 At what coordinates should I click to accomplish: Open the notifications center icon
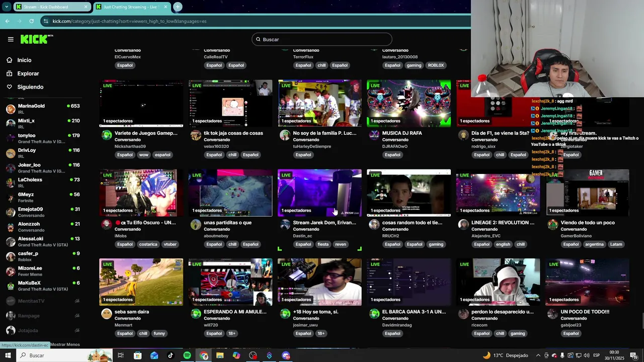click(633, 355)
